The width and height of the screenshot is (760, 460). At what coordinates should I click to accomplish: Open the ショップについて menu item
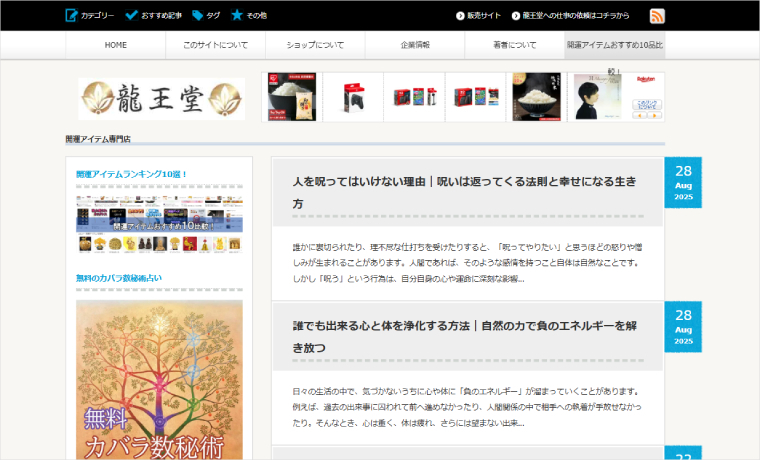pos(315,45)
